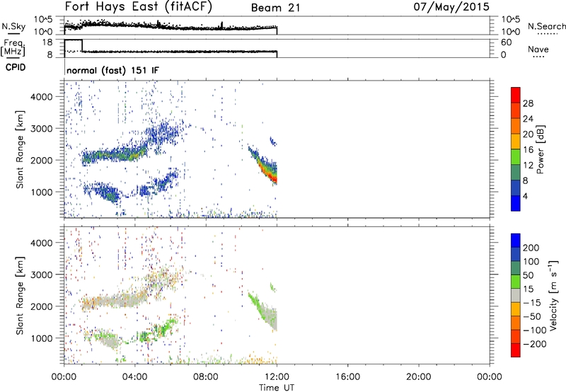Click the 'Nave' legend label
Viewport: 566px width, 392px height.
tap(538, 50)
